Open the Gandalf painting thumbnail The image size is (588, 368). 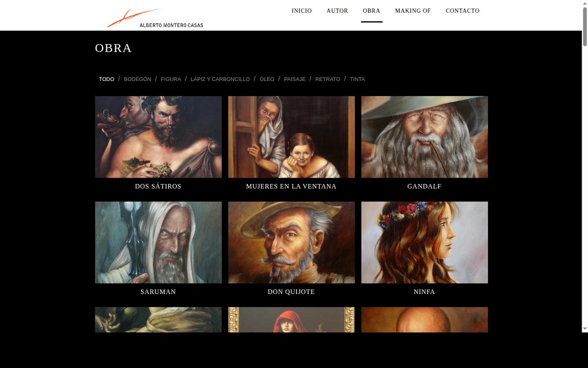425,137
